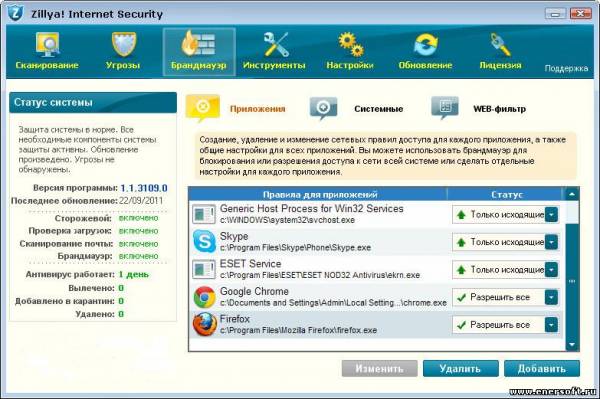Open the Лицензия key icon
600x399 pixels.
pyautogui.click(x=501, y=44)
